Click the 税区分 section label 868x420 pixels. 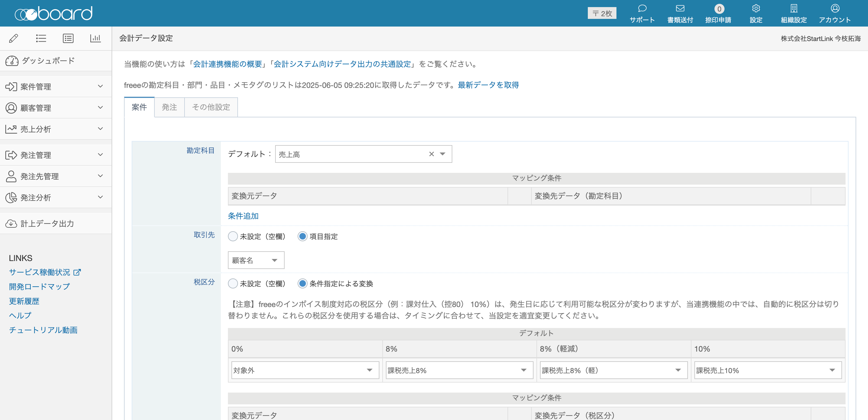(x=204, y=282)
